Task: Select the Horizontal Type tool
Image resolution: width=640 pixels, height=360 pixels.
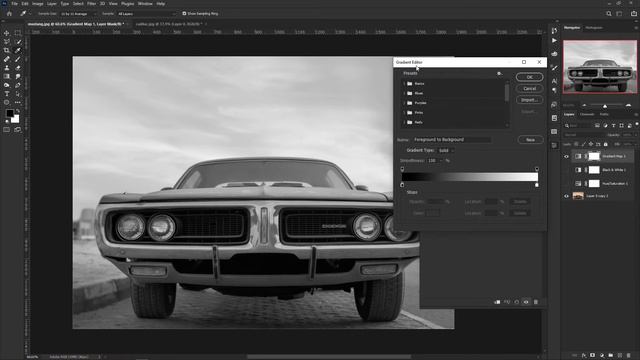Action: pyautogui.click(x=7, y=93)
